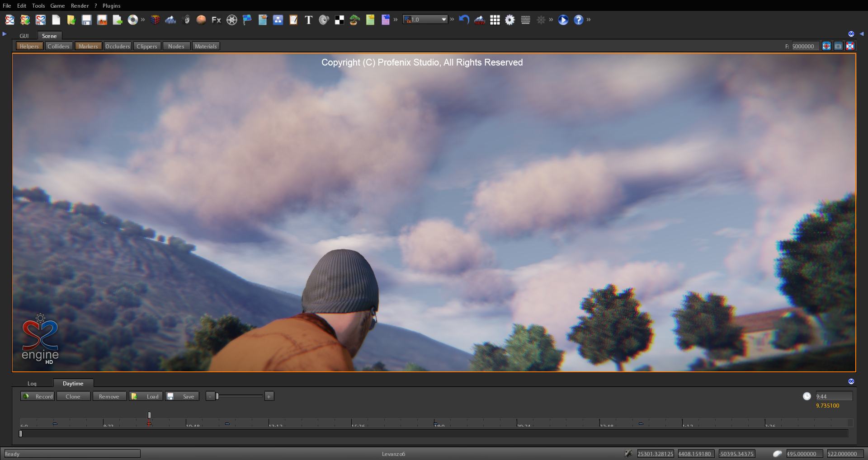Click the Record button in Daytime panel
The width and height of the screenshot is (868, 460).
[38, 396]
